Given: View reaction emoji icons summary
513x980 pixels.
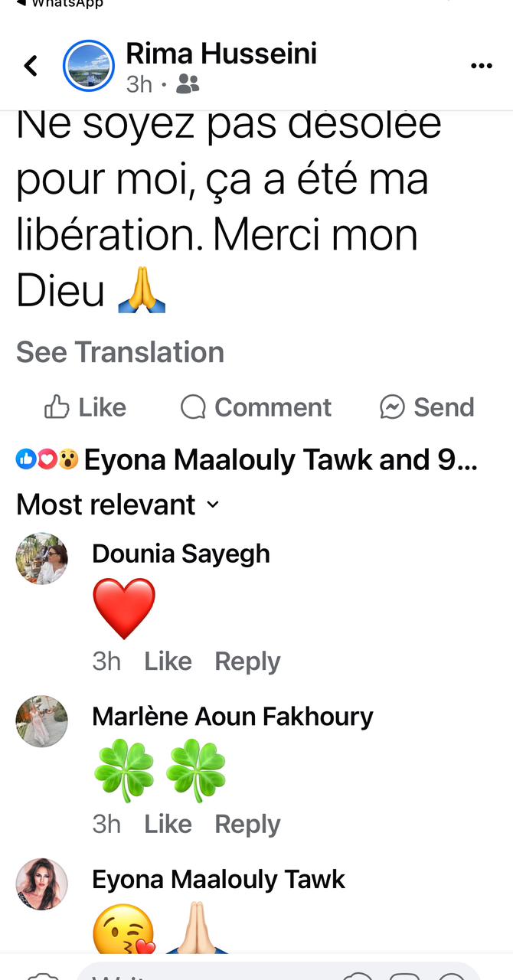Looking at the screenshot, I should pyautogui.click(x=47, y=459).
